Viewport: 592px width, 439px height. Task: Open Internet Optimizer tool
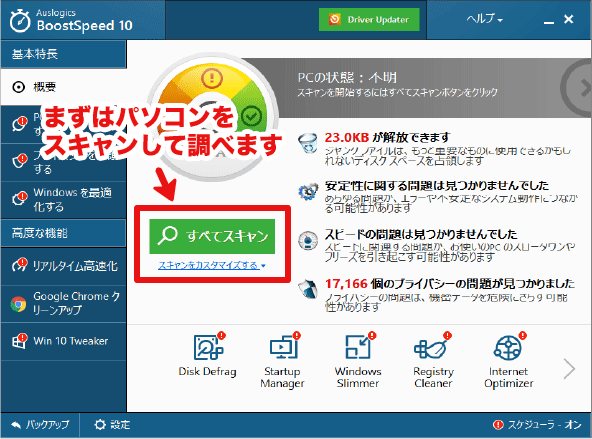[509, 360]
